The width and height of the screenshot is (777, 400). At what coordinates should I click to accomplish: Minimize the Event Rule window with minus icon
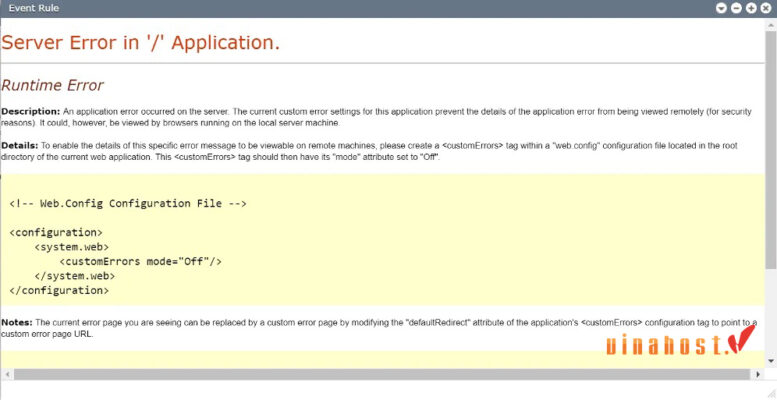736,8
